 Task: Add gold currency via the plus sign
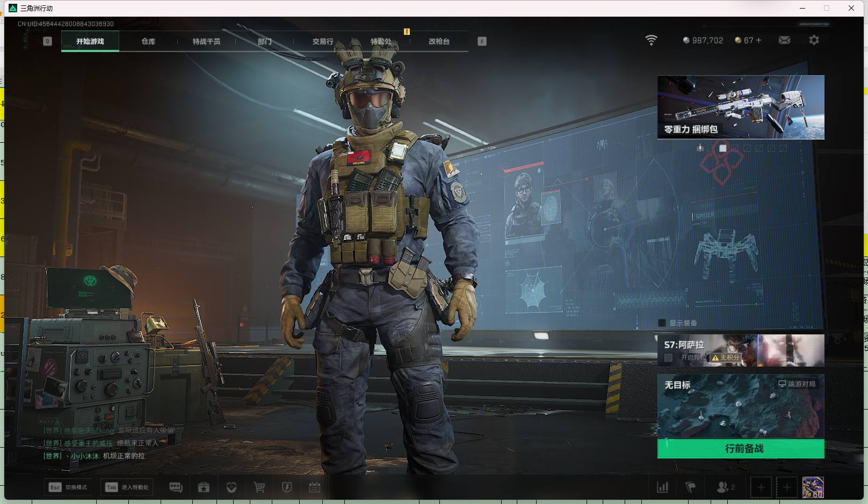click(x=758, y=40)
